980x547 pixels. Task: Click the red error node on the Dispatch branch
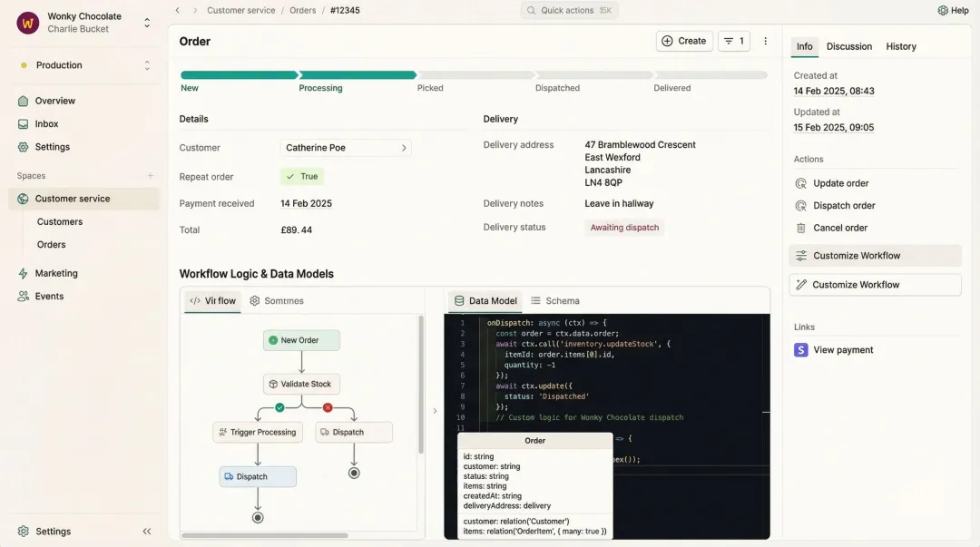(x=327, y=407)
